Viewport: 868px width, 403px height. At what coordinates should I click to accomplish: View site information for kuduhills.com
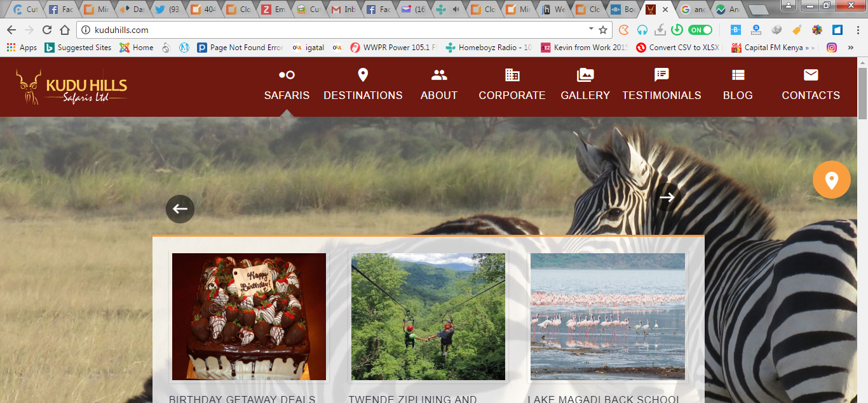point(86,30)
